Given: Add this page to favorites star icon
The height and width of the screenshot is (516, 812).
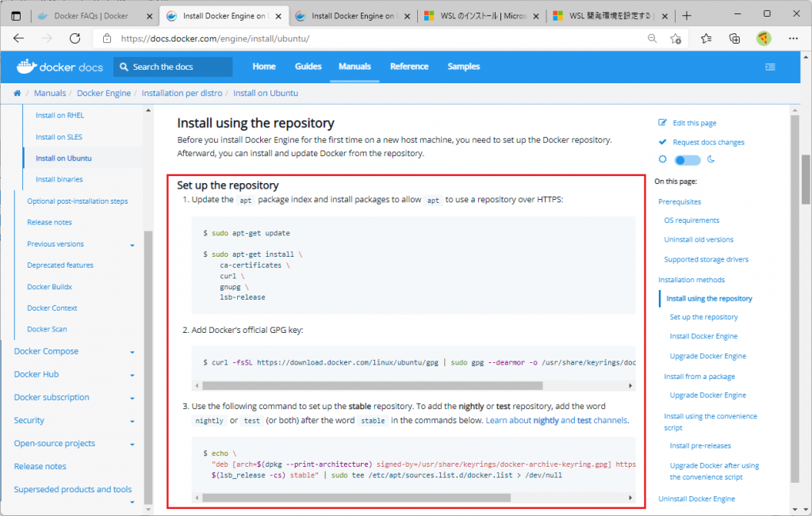Looking at the screenshot, I should pos(676,38).
